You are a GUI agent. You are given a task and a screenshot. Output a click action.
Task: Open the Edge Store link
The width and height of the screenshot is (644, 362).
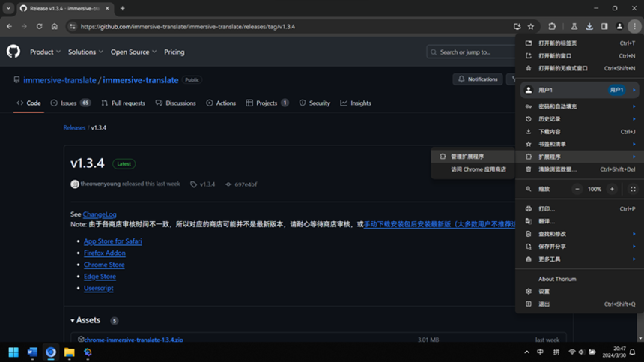[100, 276]
